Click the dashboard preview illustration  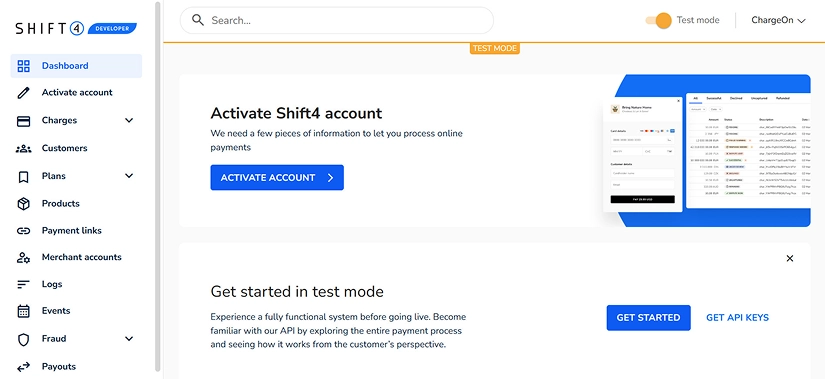coord(706,151)
